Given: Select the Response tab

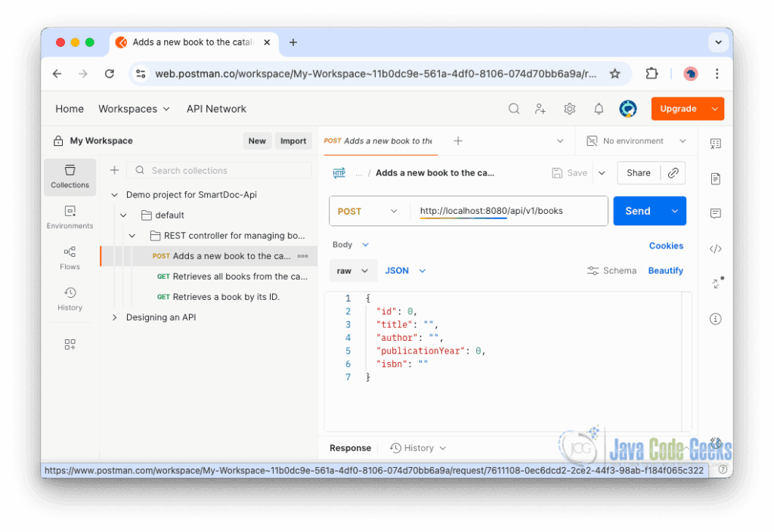Looking at the screenshot, I should (351, 448).
